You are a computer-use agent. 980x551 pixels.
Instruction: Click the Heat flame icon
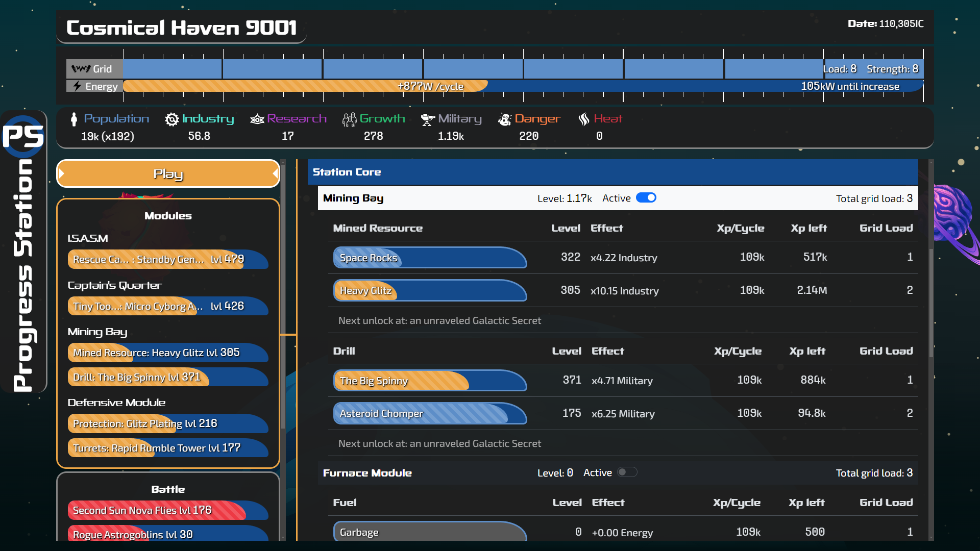pos(584,119)
